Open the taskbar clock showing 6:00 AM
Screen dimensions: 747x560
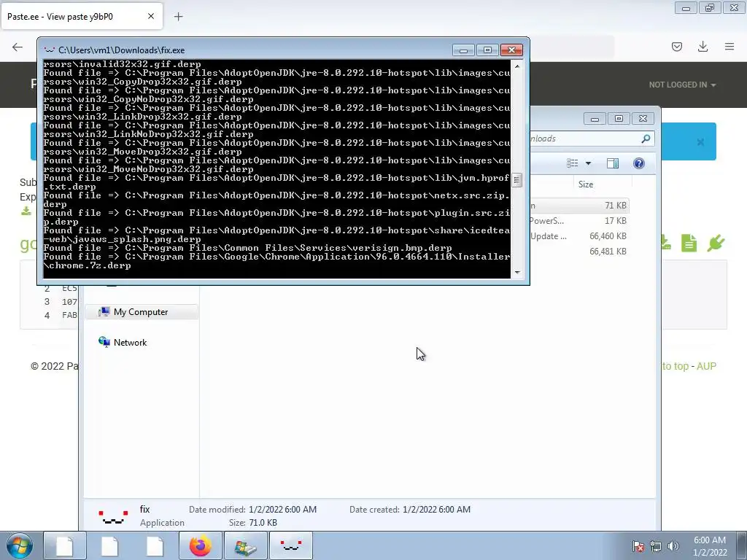click(710, 546)
